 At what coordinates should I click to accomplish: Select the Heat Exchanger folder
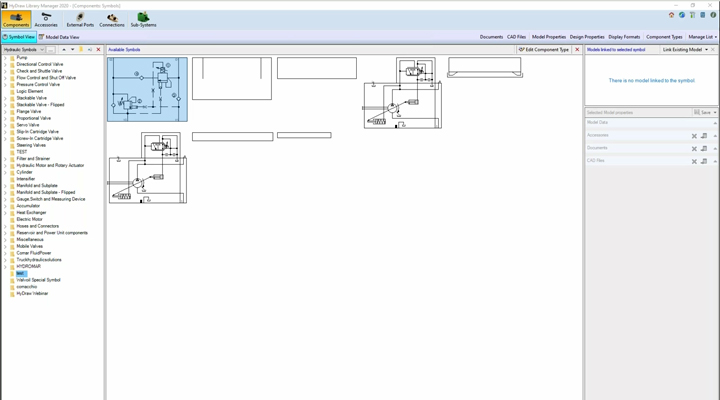31,213
